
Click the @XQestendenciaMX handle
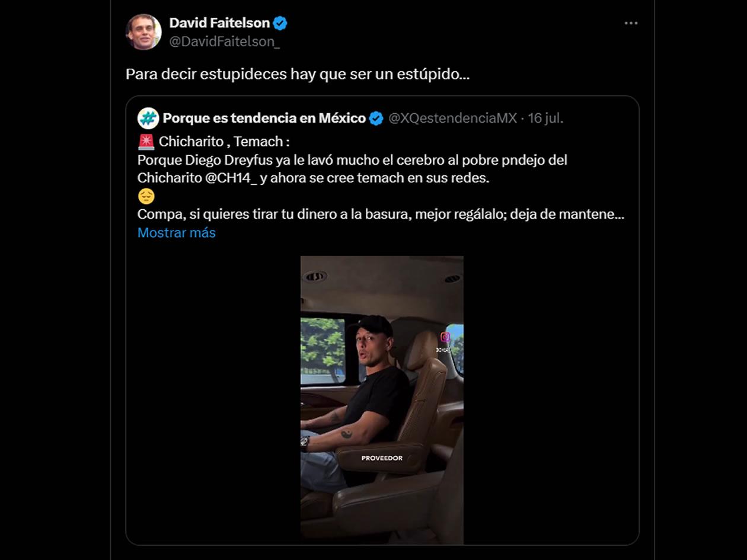coord(452,119)
